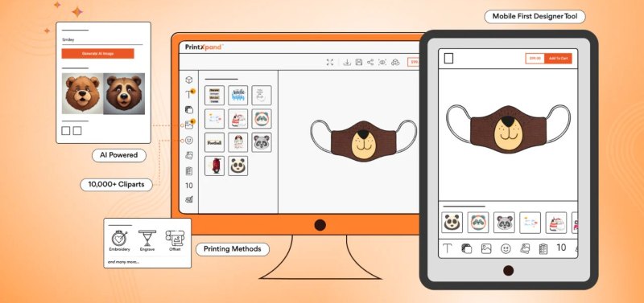The height and width of the screenshot is (303, 644).
Task: Open the bottom chart icon in desktop sidebar
Action: 189,199
